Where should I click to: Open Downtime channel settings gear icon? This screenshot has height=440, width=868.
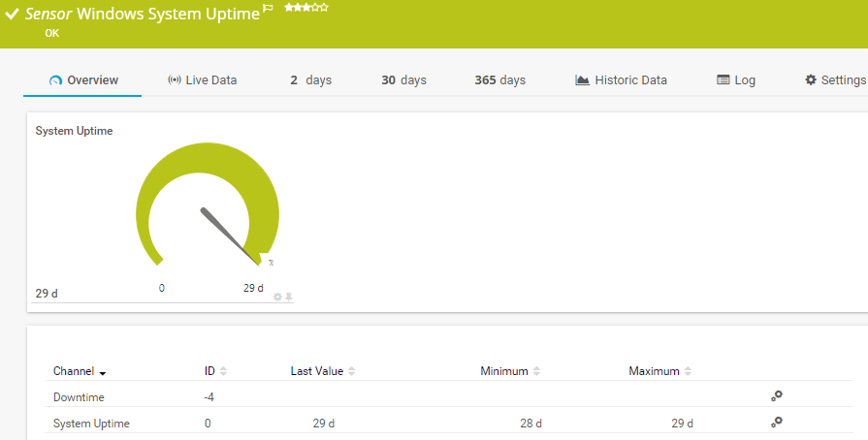click(776, 396)
